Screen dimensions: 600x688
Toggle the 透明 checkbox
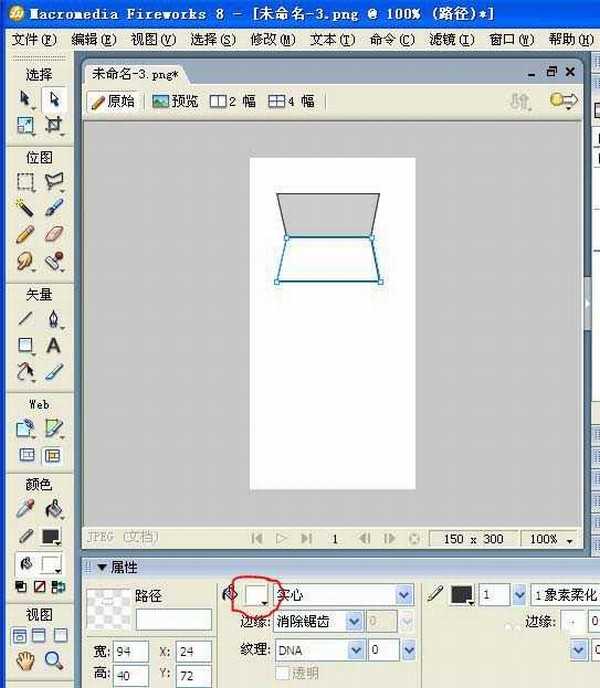click(x=282, y=673)
